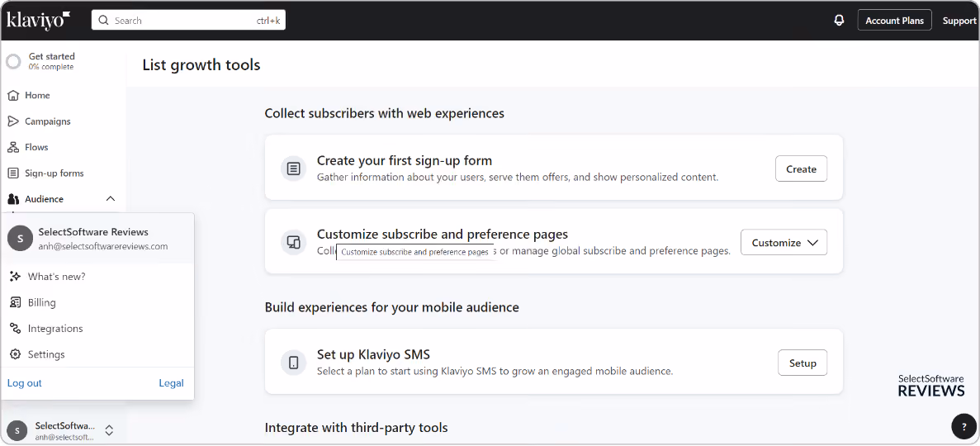980x446 pixels.
Task: Click the Klaviyo SMS phone icon
Action: (293, 363)
